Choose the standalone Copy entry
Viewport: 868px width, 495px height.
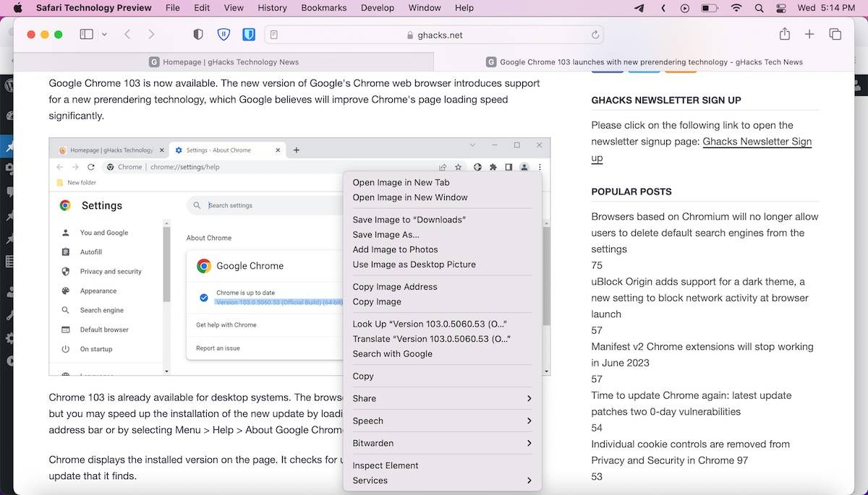[x=442, y=376]
